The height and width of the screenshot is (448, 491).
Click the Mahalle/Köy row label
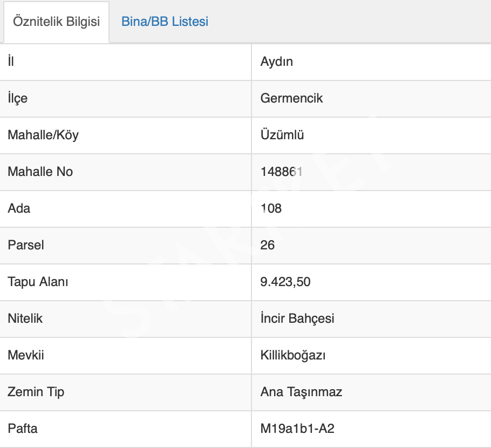(43, 135)
